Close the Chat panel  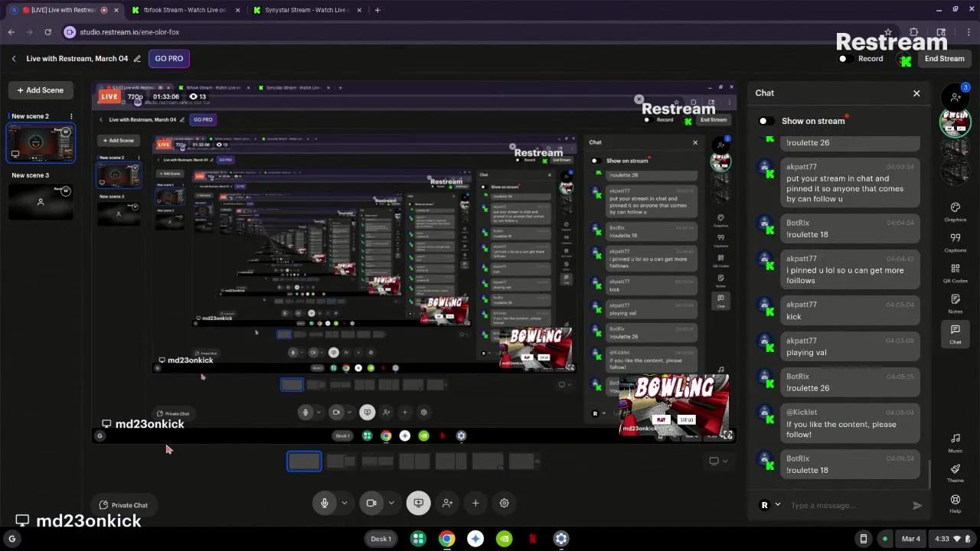click(916, 93)
